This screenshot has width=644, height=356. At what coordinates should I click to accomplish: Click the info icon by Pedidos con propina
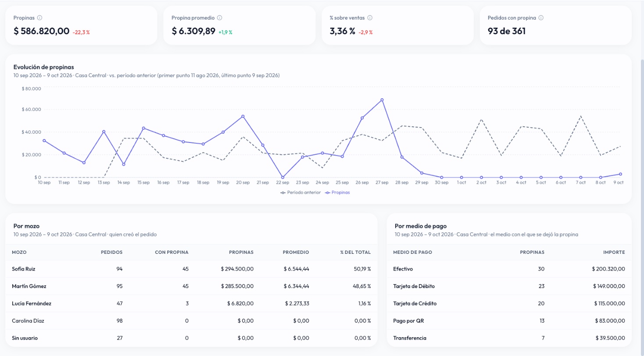(541, 18)
